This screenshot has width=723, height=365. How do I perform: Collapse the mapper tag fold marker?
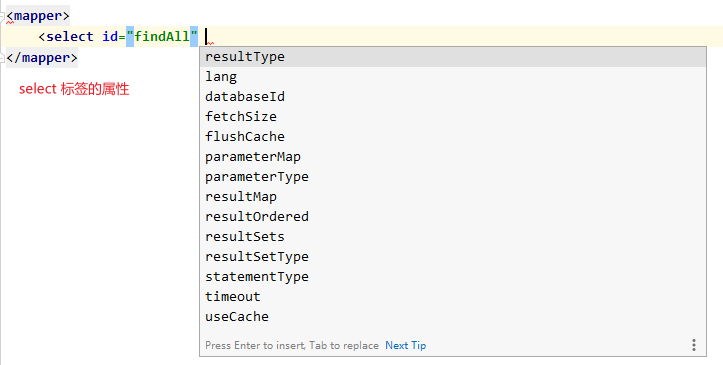coord(2,16)
